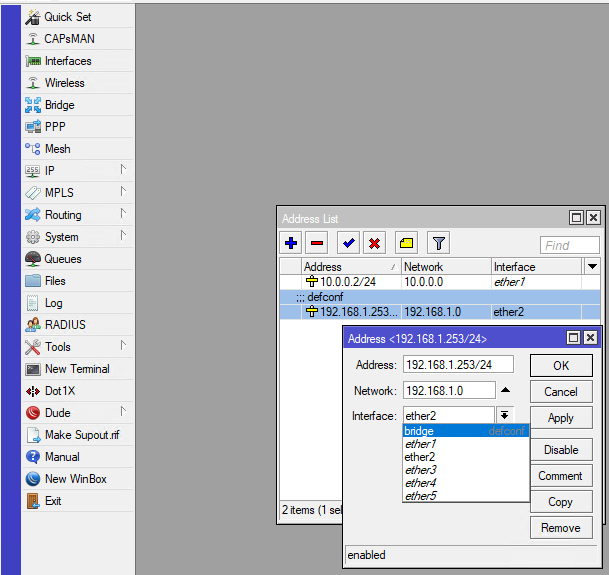The image size is (609, 575).
Task: Open the Bridge menu
Action: click(x=78, y=105)
